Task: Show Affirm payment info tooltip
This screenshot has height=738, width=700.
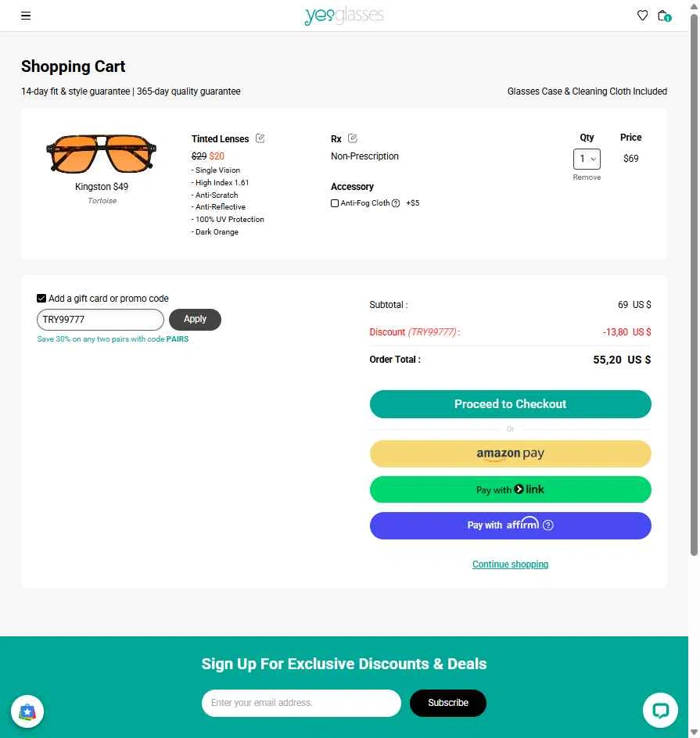Action: click(x=547, y=525)
